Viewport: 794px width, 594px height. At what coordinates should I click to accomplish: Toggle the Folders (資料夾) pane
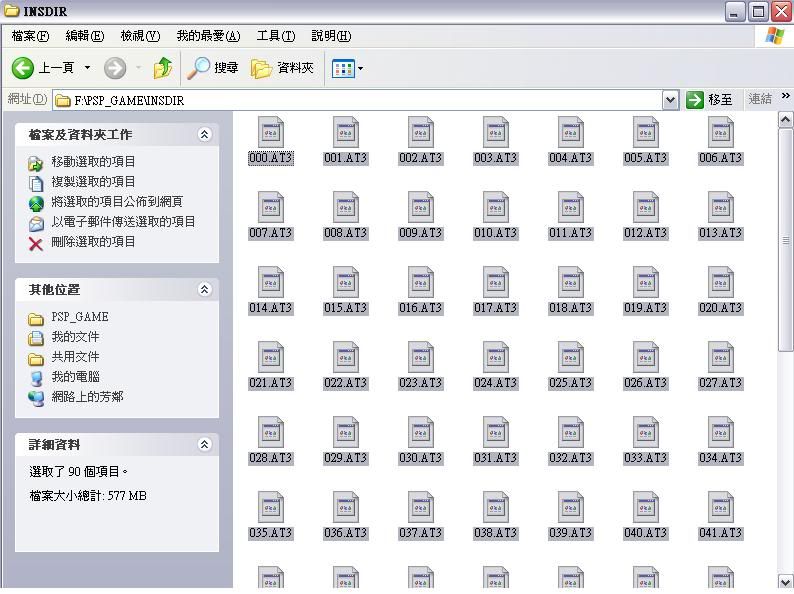pos(283,68)
